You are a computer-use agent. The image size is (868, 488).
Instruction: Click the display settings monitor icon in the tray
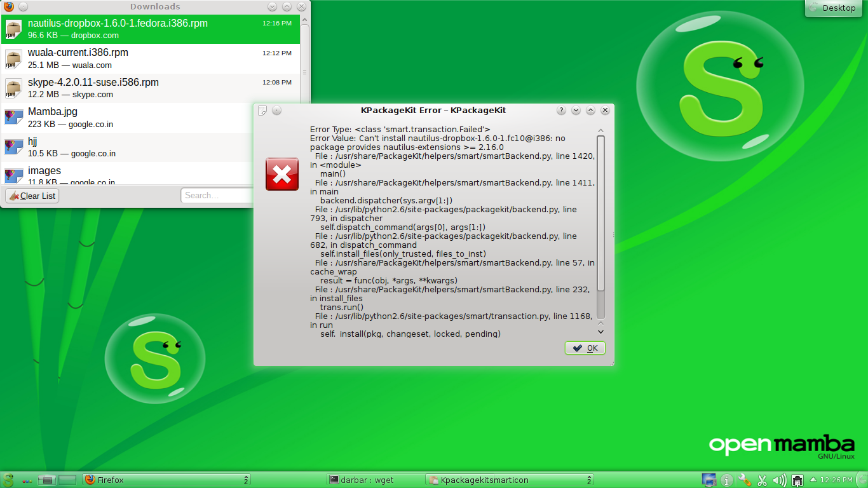(709, 480)
